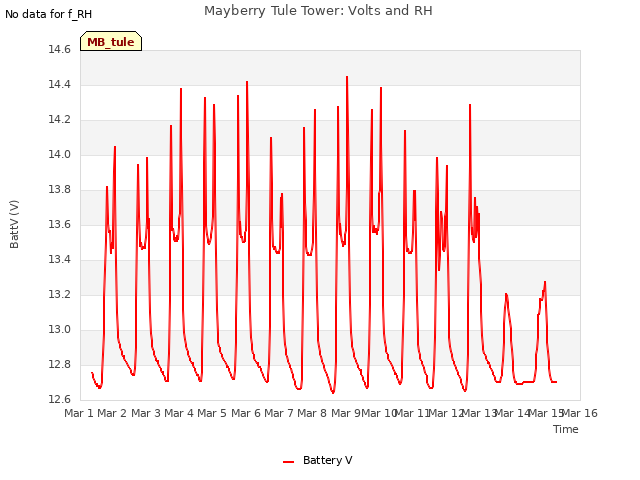Click the Mar 9 x-axis tick label
The width and height of the screenshot is (640, 480).
[x=345, y=413]
